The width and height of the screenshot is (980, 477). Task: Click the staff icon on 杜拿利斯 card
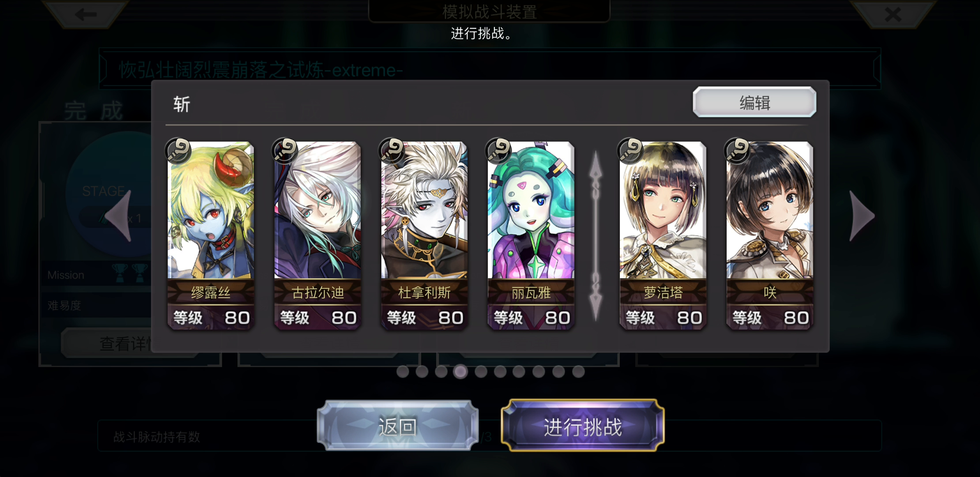click(392, 151)
